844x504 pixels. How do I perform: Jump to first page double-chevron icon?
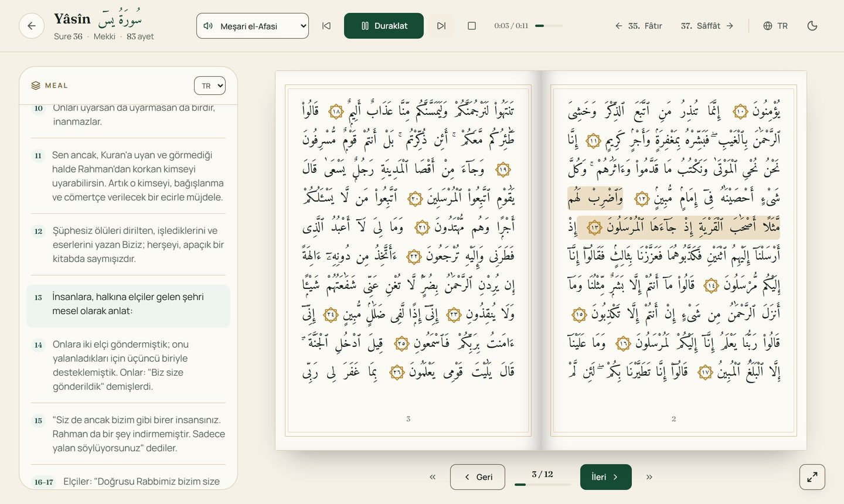(433, 477)
